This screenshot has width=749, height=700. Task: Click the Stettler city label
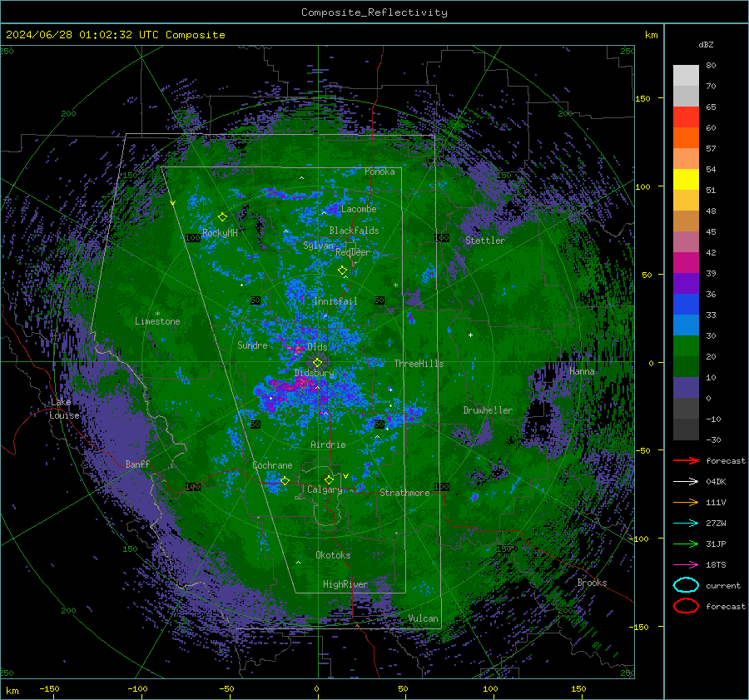485,241
